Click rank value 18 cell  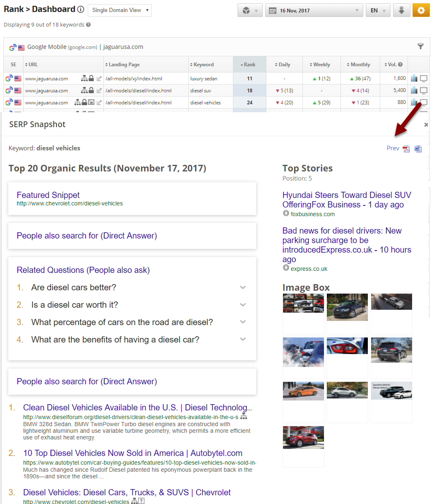click(x=249, y=90)
